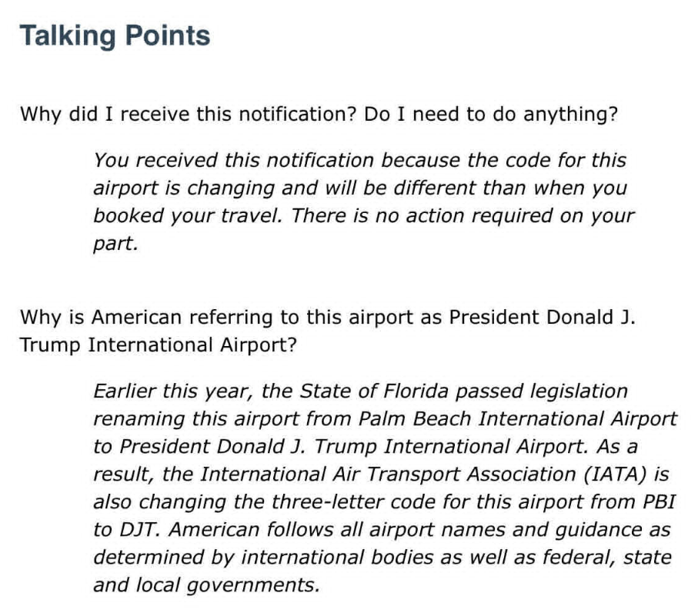This screenshot has width=698, height=616.
Task: Click the "Talking Points" heading
Action: (x=115, y=36)
